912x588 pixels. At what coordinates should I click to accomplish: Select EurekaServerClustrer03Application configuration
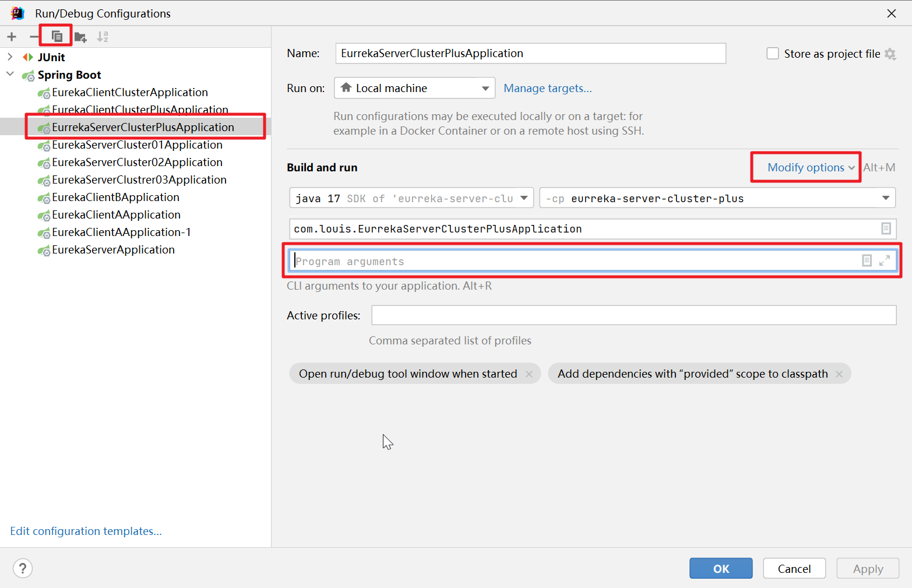click(139, 179)
